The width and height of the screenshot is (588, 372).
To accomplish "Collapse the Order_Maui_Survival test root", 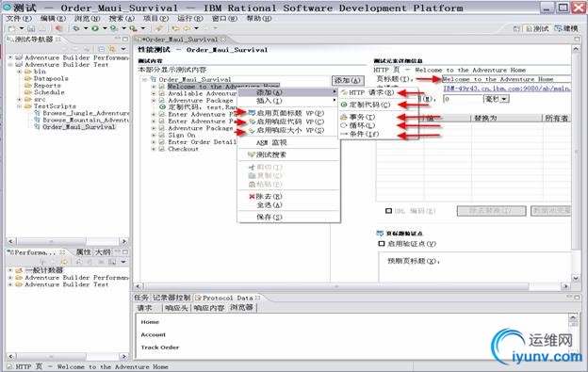I will [145, 79].
